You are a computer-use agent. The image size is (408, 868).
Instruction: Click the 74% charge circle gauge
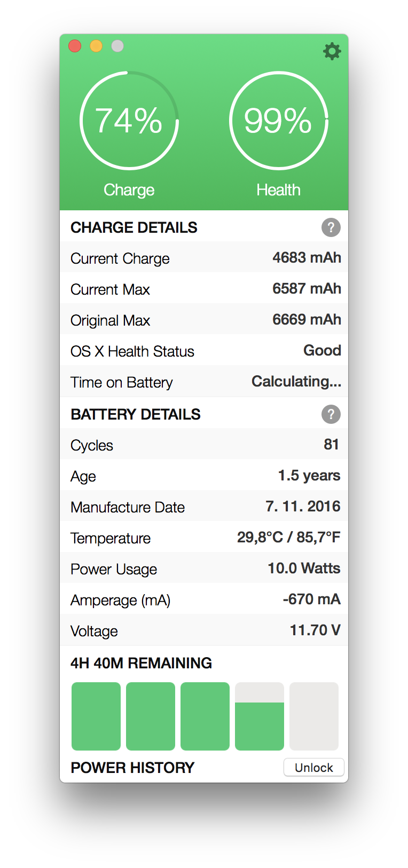[x=129, y=121]
